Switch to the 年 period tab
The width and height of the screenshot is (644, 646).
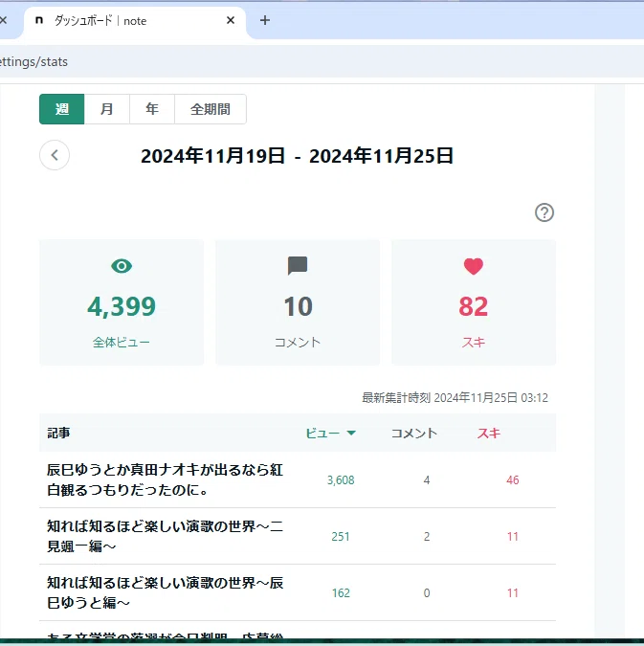[152, 109]
